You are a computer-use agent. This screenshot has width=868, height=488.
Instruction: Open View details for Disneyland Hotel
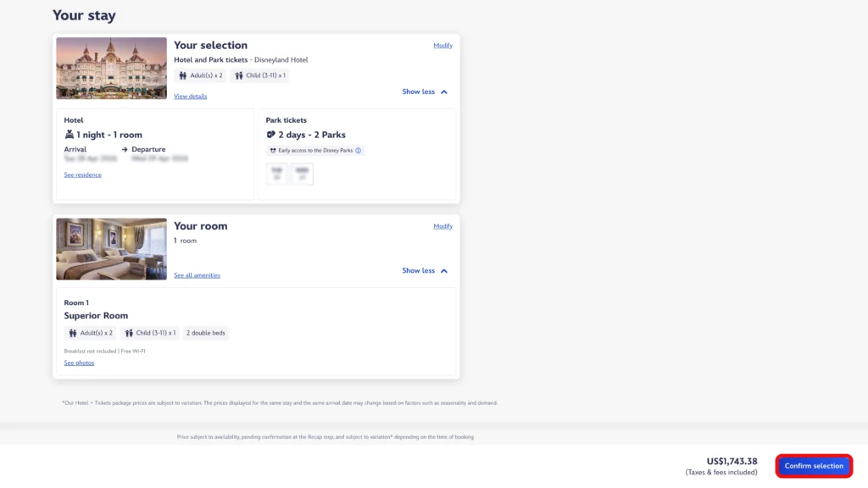[190, 97]
